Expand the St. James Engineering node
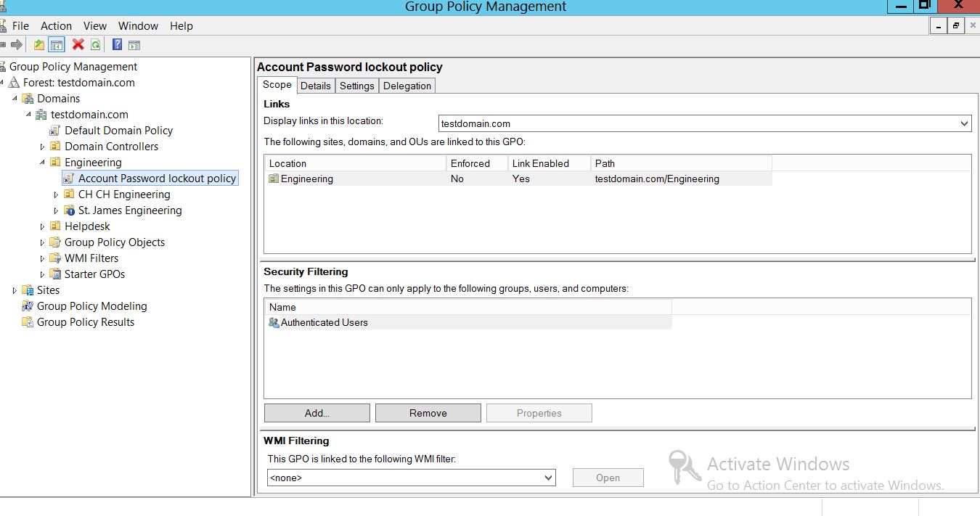This screenshot has width=980, height=516. (56, 210)
